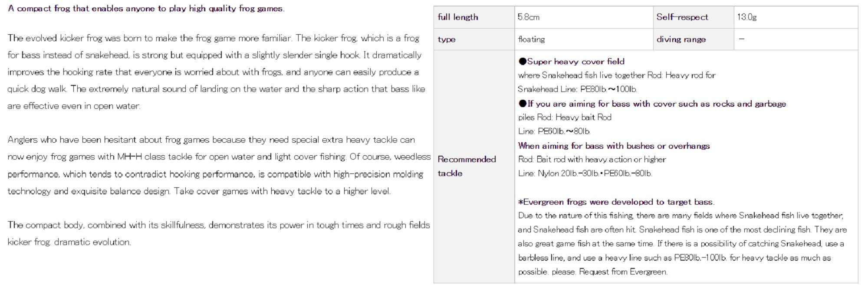Click the bullet before "Super heavy cover field"

(x=522, y=62)
